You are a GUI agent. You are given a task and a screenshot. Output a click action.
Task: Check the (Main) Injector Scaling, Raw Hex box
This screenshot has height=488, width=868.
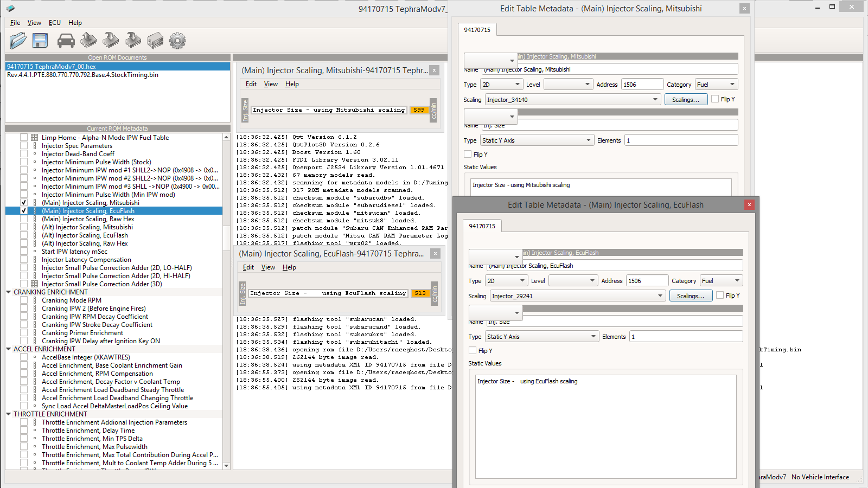click(24, 219)
